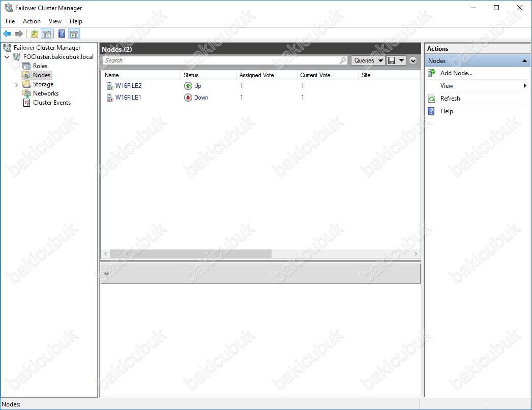Select Roles in the tree
This screenshot has height=410, width=532.
click(40, 66)
